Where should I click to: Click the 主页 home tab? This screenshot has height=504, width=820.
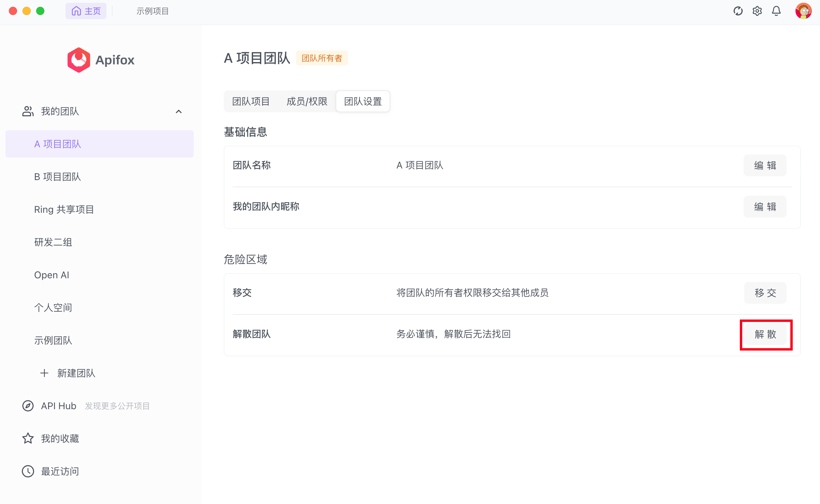[86, 11]
